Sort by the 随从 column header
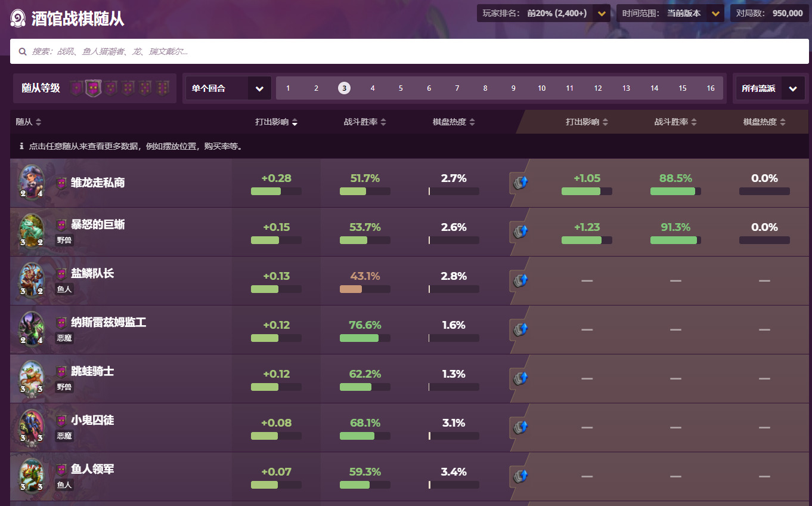Image resolution: width=812 pixels, height=506 pixels. pos(28,122)
